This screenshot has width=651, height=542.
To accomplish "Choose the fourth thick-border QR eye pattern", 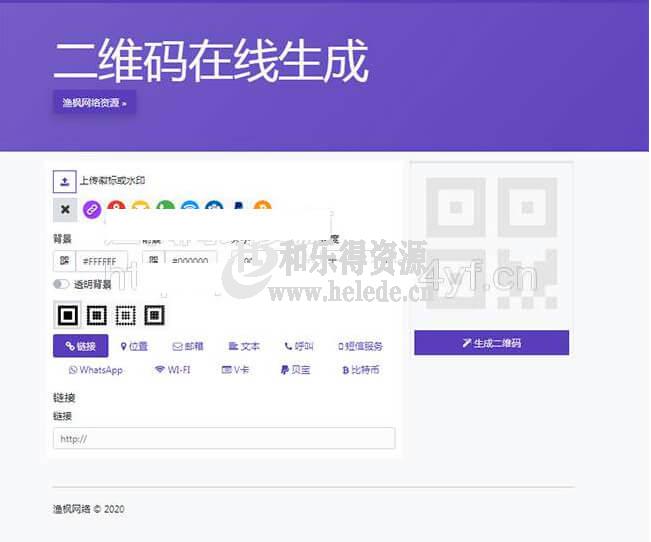I will tap(154, 316).
